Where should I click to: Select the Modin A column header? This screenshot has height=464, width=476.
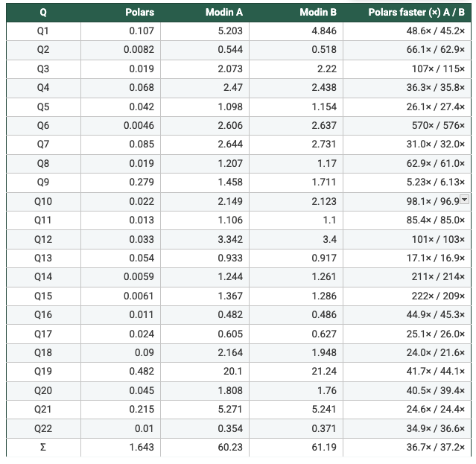click(224, 13)
